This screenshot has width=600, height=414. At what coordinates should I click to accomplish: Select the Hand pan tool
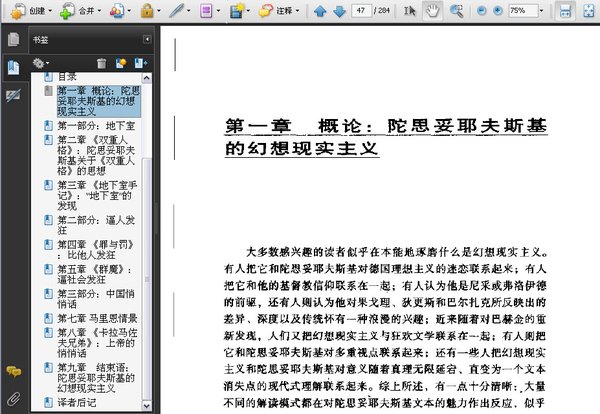pyautogui.click(x=432, y=11)
